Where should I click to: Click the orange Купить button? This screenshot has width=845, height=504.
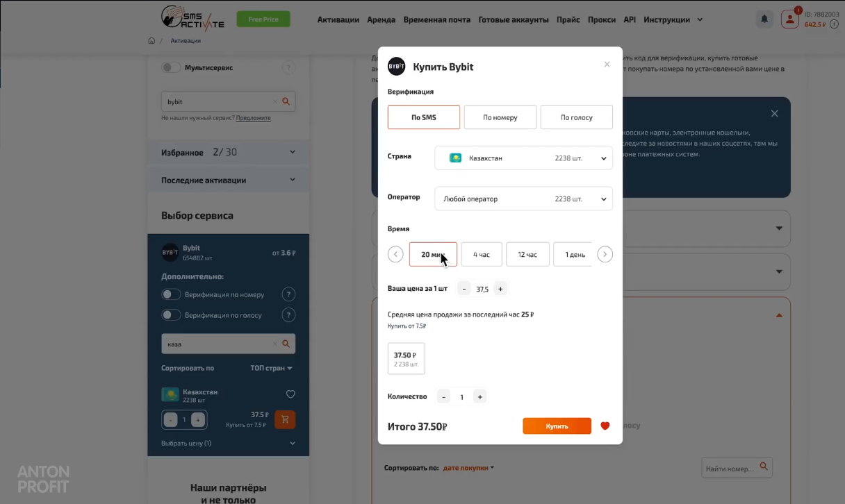coord(557,426)
